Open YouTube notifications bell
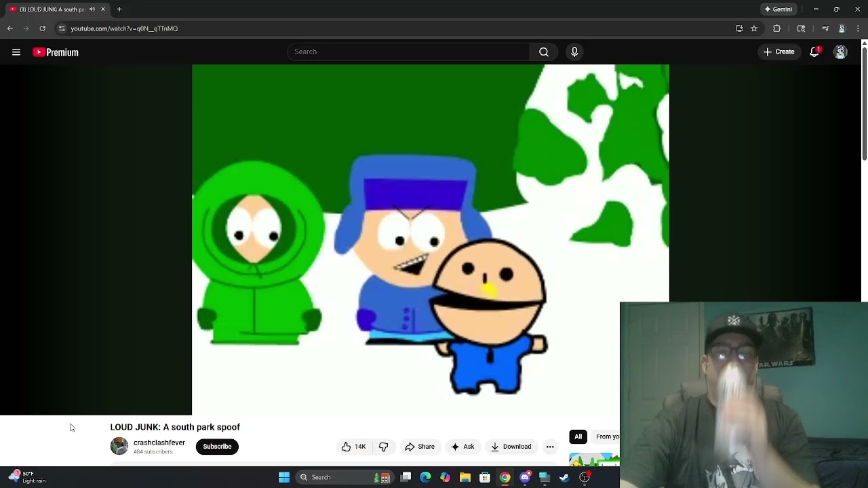The image size is (868, 488). tap(815, 52)
